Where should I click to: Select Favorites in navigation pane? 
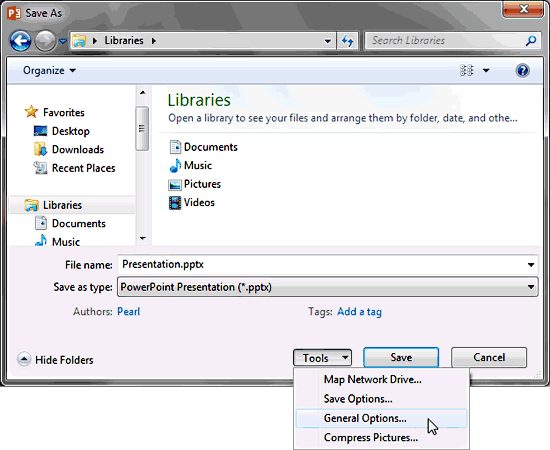[x=63, y=112]
